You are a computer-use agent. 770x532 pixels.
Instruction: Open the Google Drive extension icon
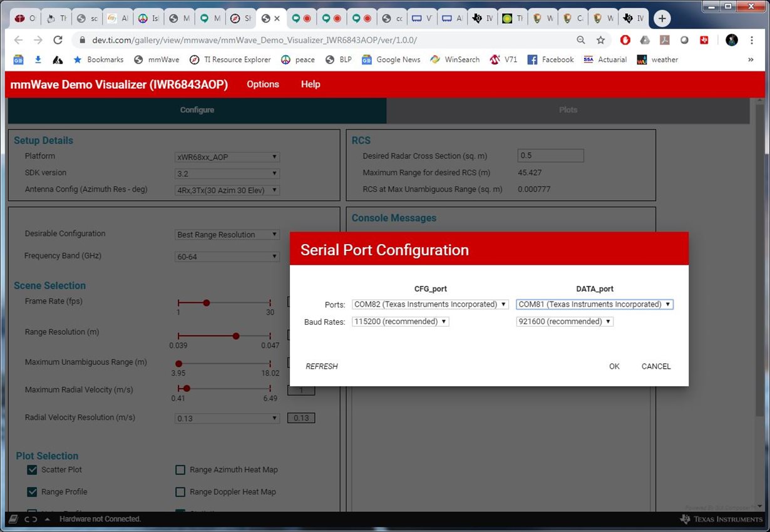tap(645, 40)
